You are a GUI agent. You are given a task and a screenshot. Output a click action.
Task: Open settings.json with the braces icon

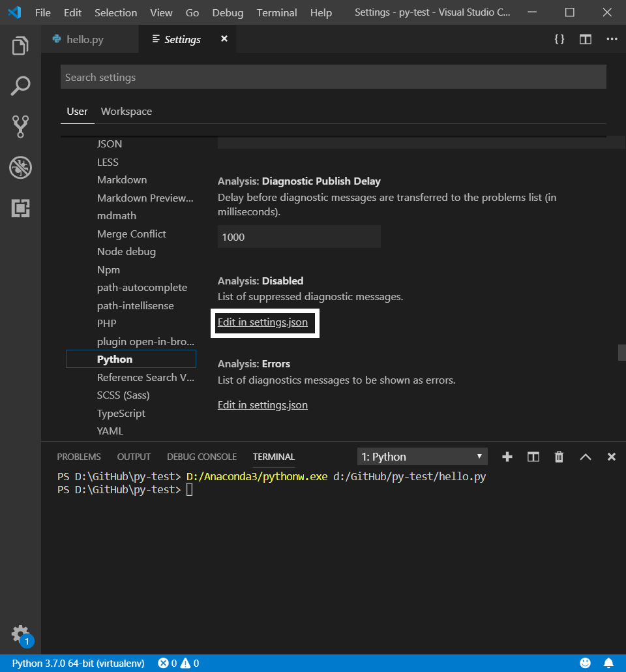point(559,39)
